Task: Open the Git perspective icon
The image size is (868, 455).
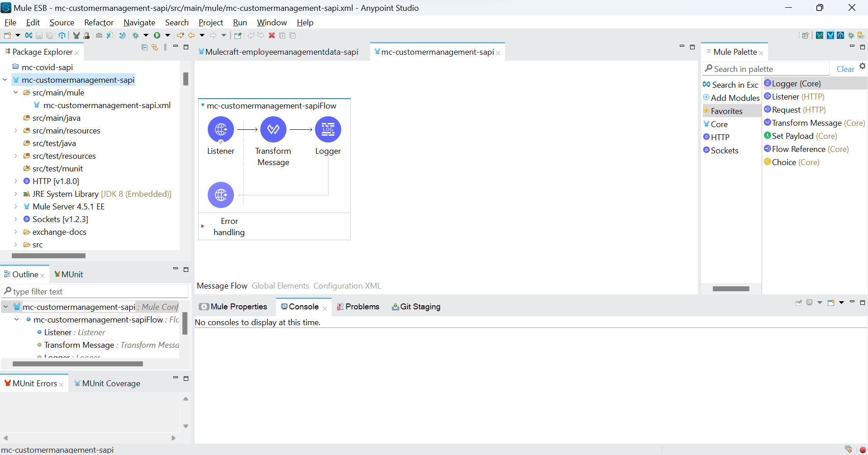Action: coord(861,35)
